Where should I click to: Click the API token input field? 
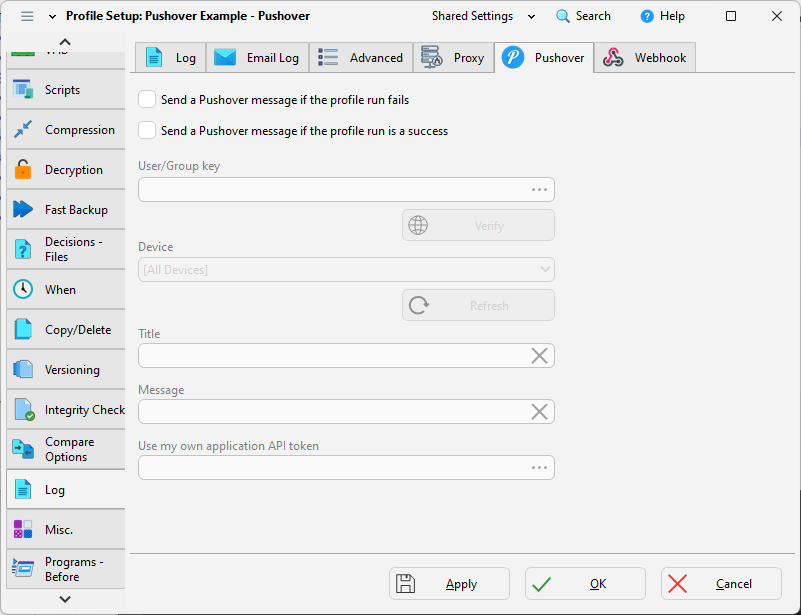click(x=346, y=467)
